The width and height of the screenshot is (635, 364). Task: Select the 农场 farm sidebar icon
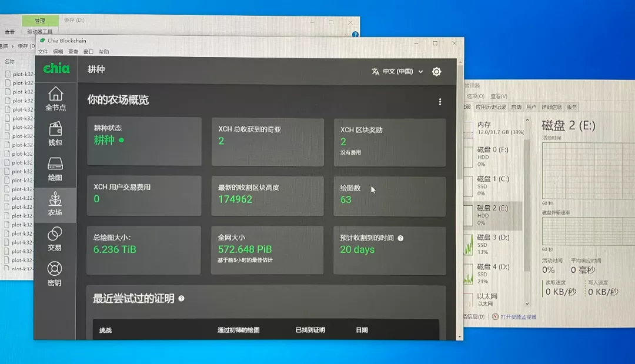pyautogui.click(x=55, y=203)
